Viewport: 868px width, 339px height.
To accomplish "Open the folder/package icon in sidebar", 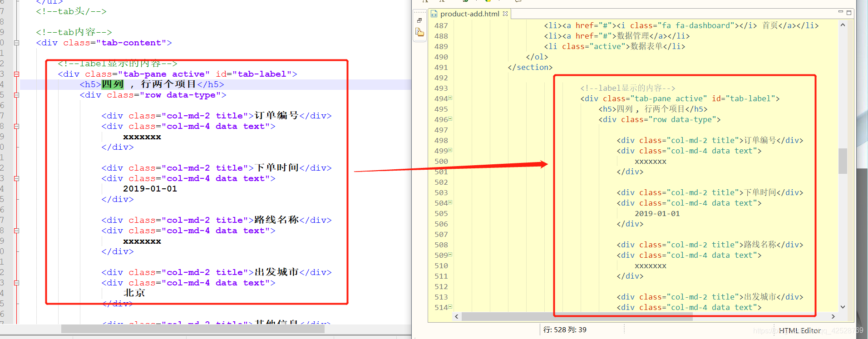I will [x=420, y=32].
